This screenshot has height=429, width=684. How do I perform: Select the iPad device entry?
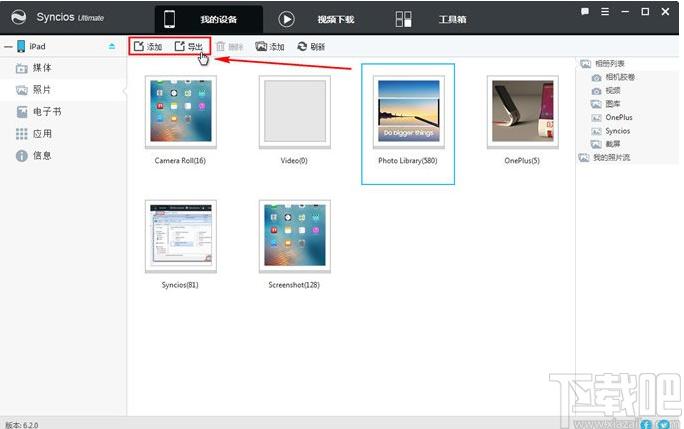point(31,46)
